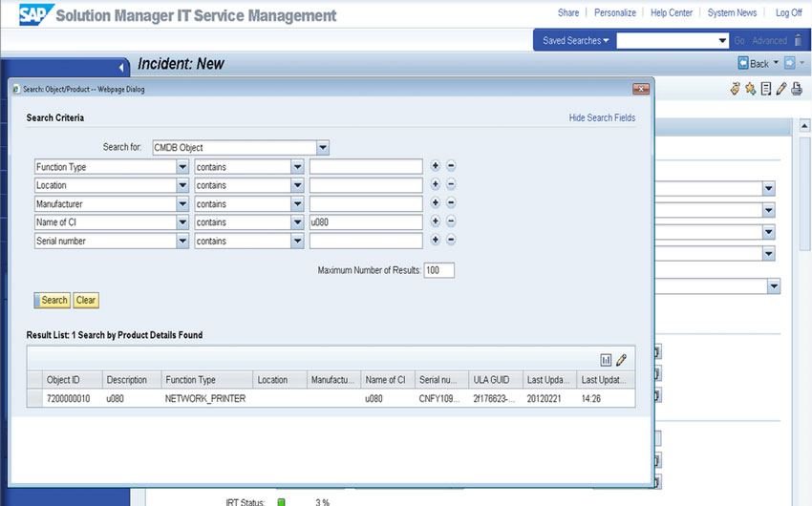The height and width of the screenshot is (506, 812).
Task: Open the Saved Searches menu
Action: pyautogui.click(x=575, y=40)
